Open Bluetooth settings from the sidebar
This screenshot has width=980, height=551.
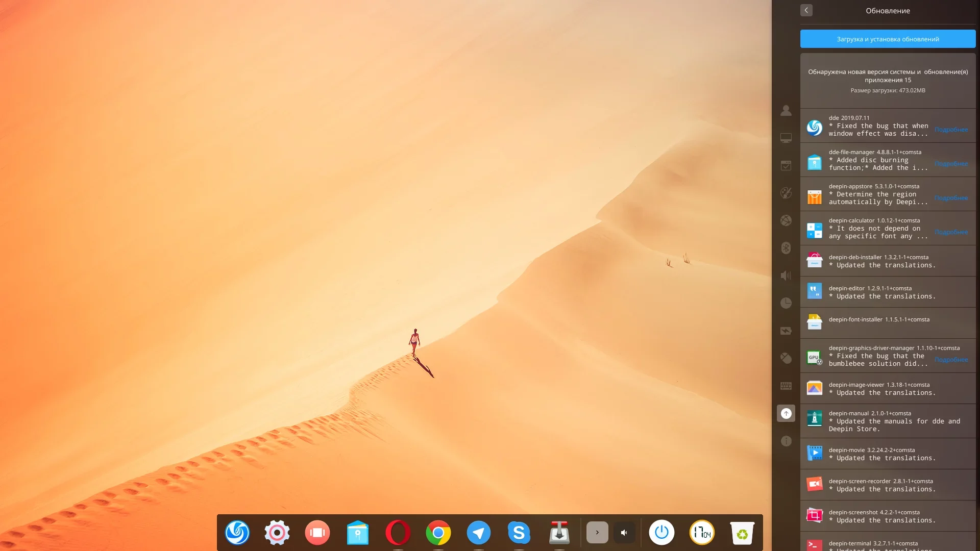pyautogui.click(x=786, y=248)
